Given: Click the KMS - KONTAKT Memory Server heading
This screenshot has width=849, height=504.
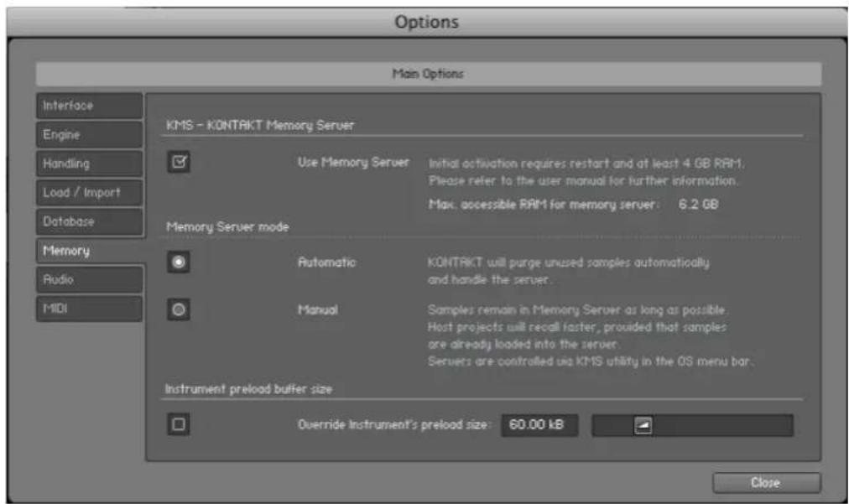Looking at the screenshot, I should (x=260, y=126).
